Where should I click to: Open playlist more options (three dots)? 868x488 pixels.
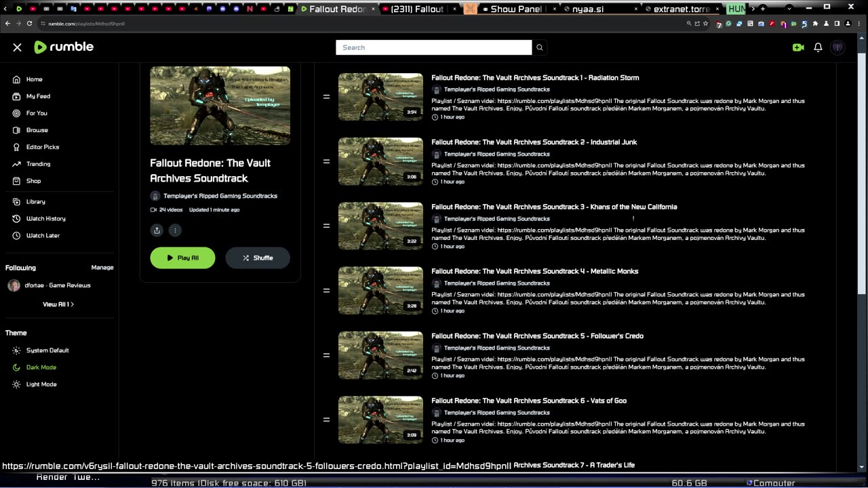click(175, 230)
